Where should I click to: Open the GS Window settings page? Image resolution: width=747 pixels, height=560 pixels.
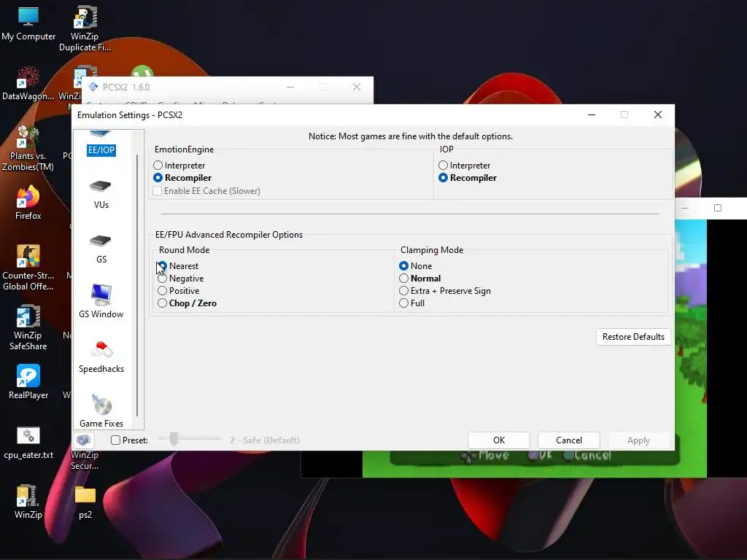tap(101, 301)
